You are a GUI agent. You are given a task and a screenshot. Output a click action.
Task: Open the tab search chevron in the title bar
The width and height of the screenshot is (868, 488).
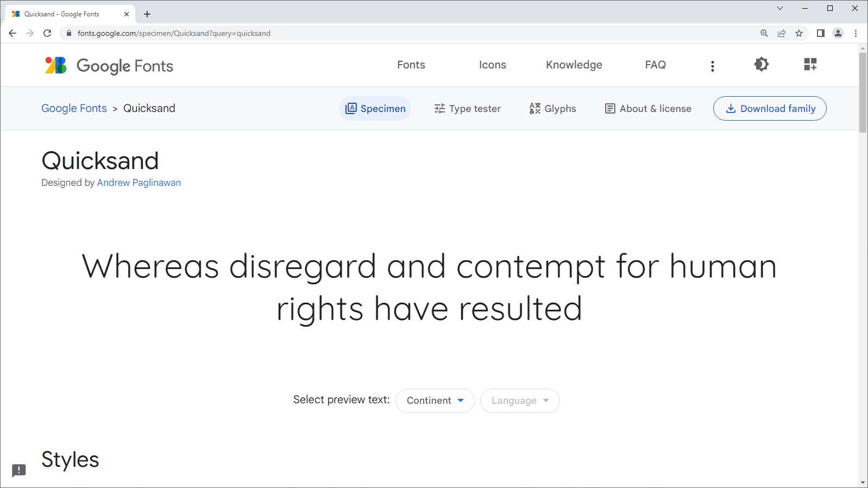[x=780, y=8]
